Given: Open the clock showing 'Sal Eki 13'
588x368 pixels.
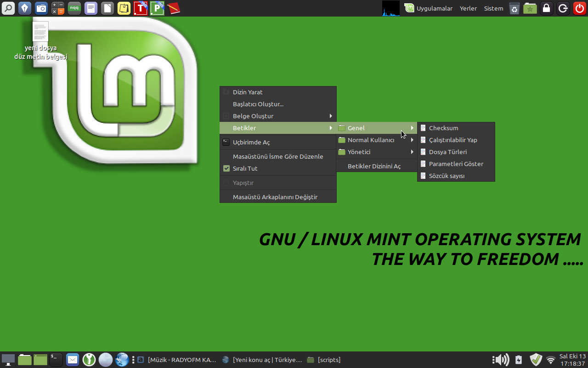Looking at the screenshot, I should point(572,360).
